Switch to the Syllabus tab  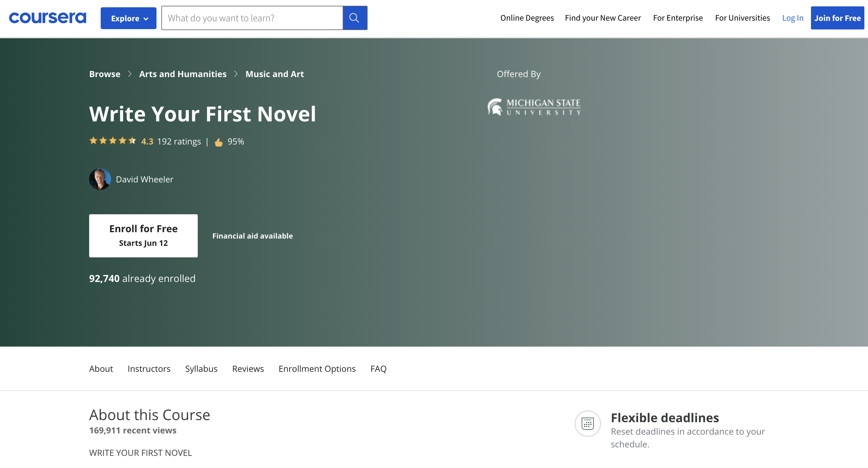[x=201, y=369]
